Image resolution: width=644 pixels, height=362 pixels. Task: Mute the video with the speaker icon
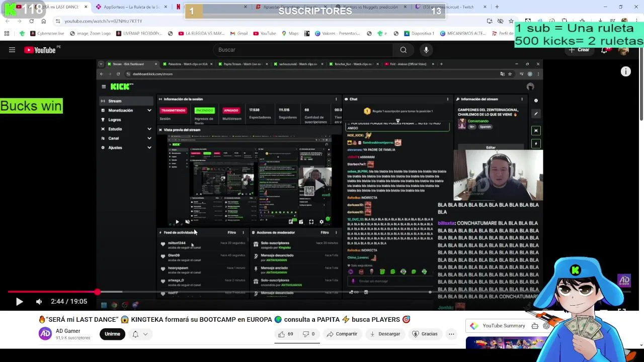pos(39,302)
